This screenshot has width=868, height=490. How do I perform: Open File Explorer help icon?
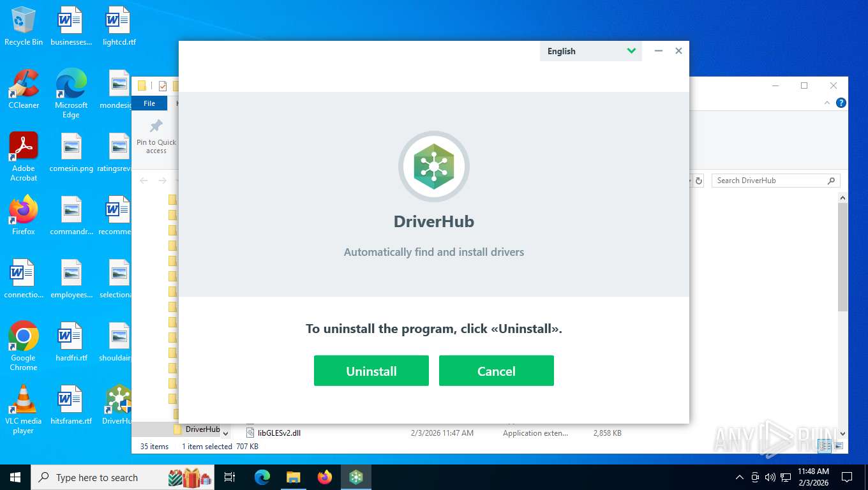tap(841, 103)
